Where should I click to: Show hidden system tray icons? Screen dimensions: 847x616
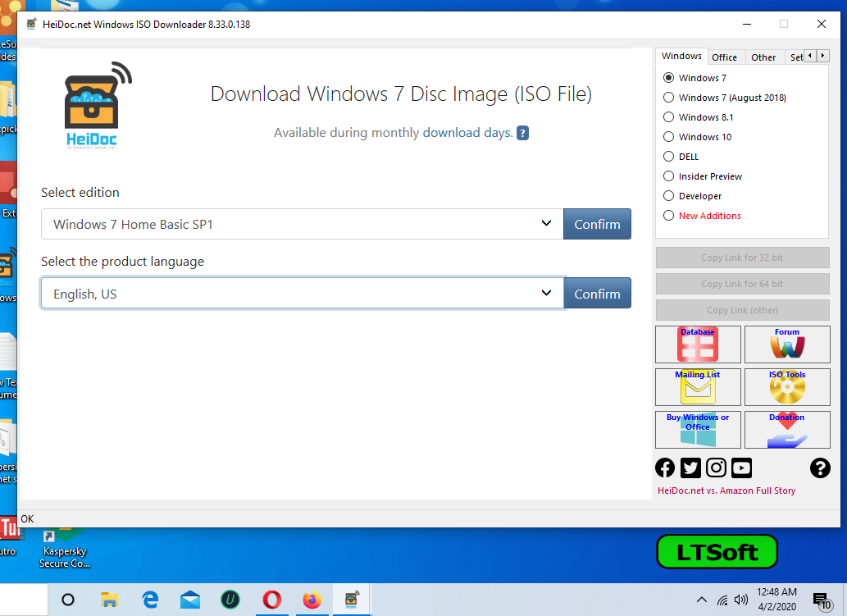[702, 600]
